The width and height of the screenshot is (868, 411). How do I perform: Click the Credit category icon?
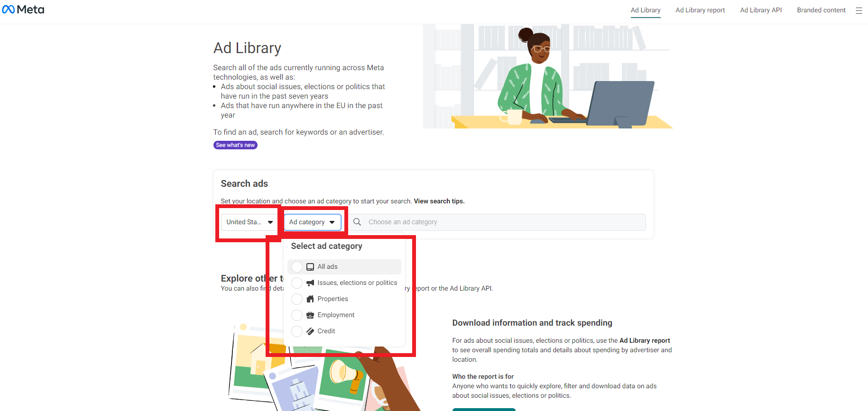[310, 331]
